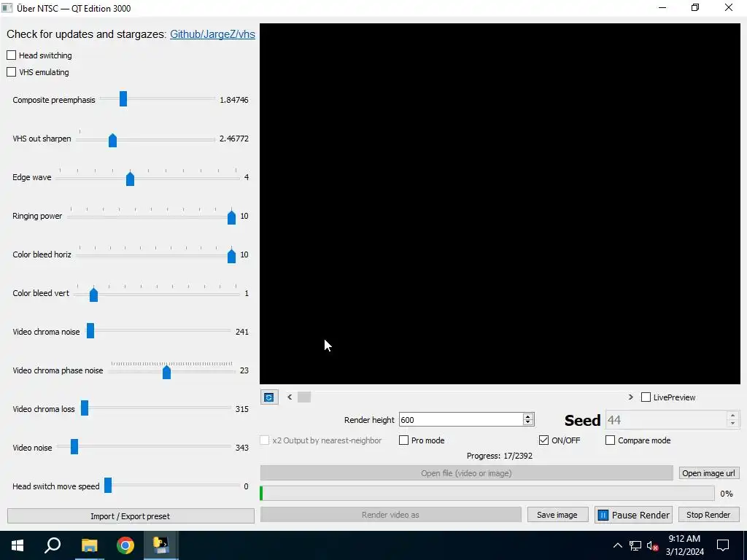Click the frame scrollbar handle
This screenshot has width=747, height=560.
coord(304,397)
